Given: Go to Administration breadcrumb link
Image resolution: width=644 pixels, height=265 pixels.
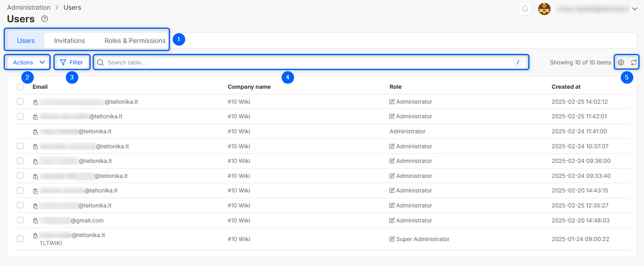Looking at the screenshot, I should point(29,7).
